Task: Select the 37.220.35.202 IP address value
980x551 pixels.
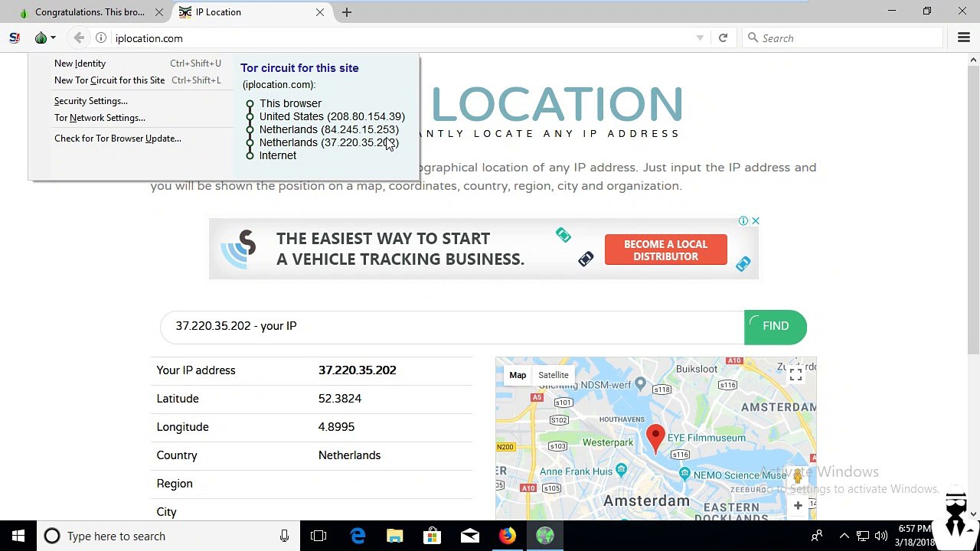Action: (357, 370)
